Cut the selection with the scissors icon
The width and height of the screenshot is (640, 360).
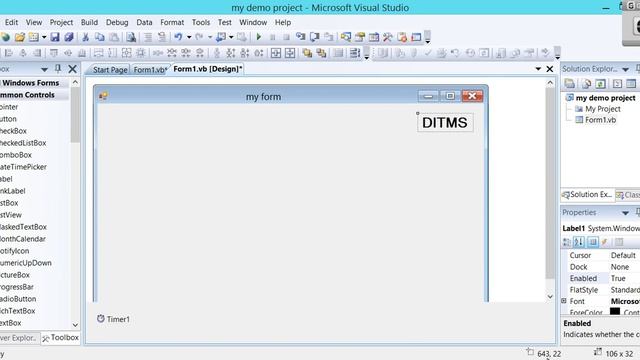85,38
